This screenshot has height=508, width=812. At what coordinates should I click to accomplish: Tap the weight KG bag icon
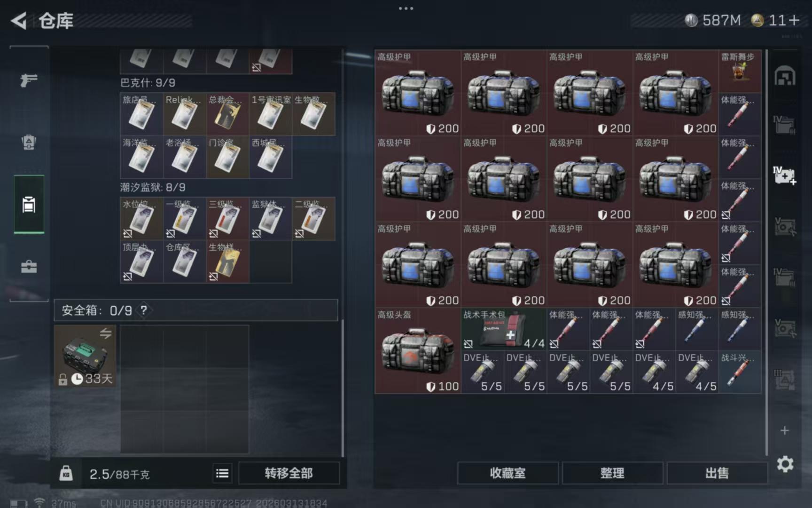66,473
